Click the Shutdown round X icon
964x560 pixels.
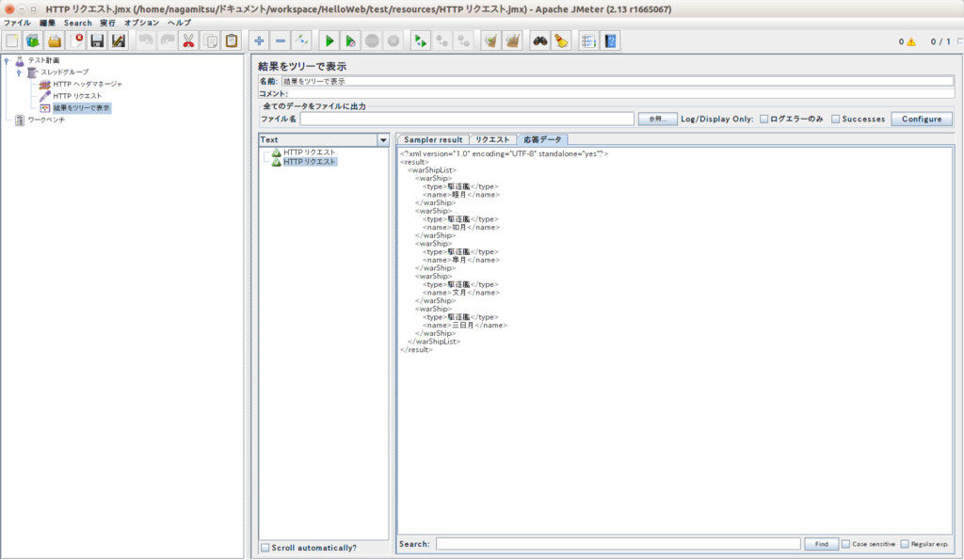(394, 41)
